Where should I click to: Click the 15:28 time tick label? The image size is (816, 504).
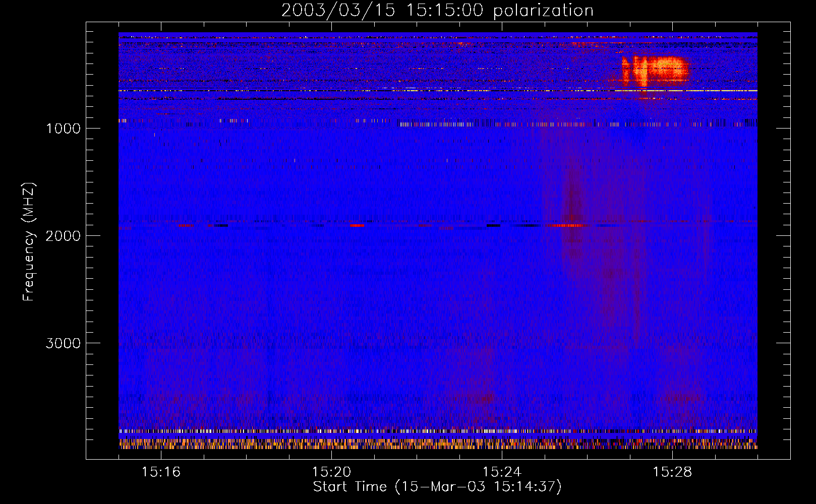point(672,472)
